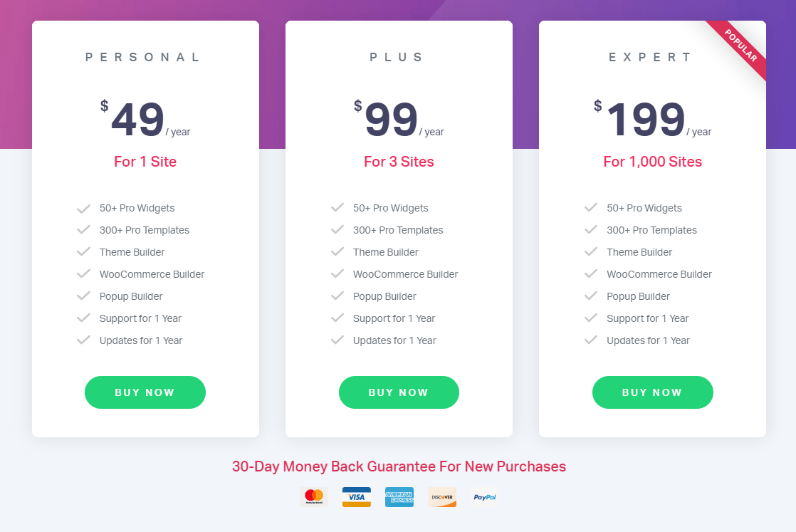This screenshot has width=796, height=532.
Task: Click checkmark beside Expert WooCommerce Builder
Action: pyautogui.click(x=590, y=274)
